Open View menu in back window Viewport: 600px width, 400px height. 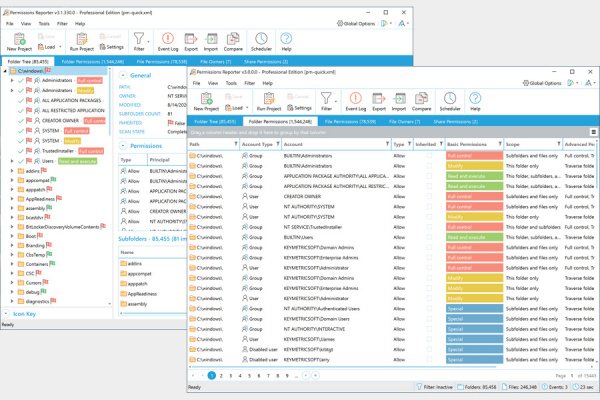pyautogui.click(x=26, y=24)
